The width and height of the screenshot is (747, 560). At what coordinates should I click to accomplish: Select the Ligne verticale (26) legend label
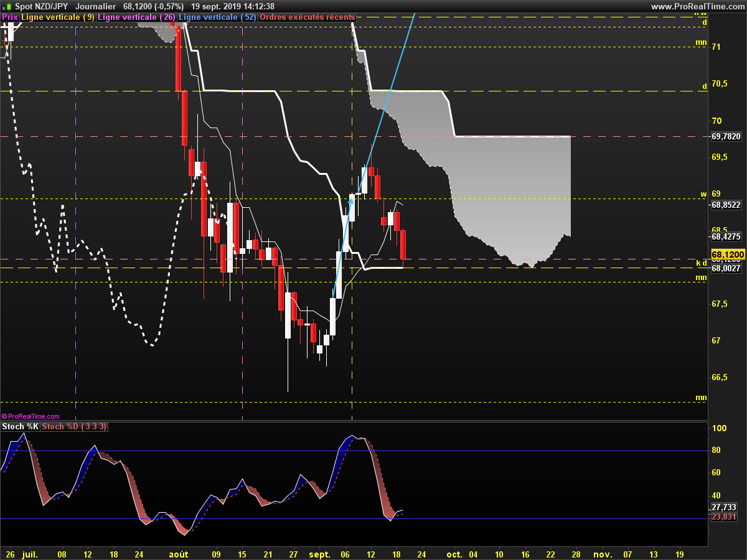click(136, 17)
